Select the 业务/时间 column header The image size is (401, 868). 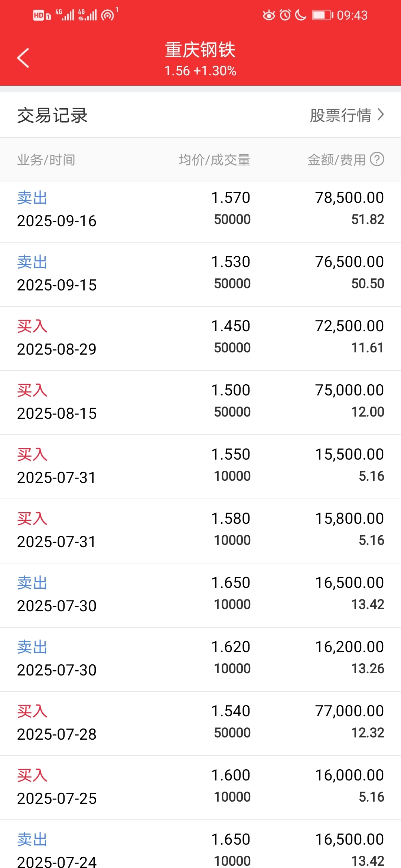(46, 160)
